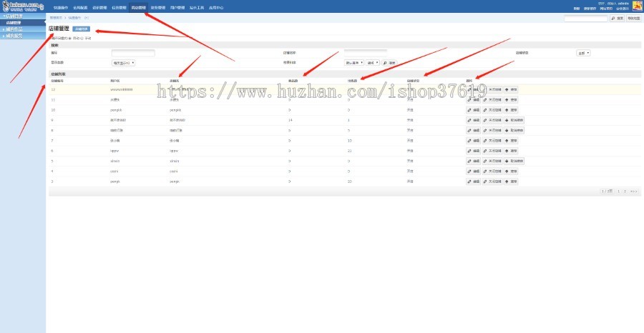
Task: Open the 财务管理 top navigation menu
Action: (x=158, y=7)
